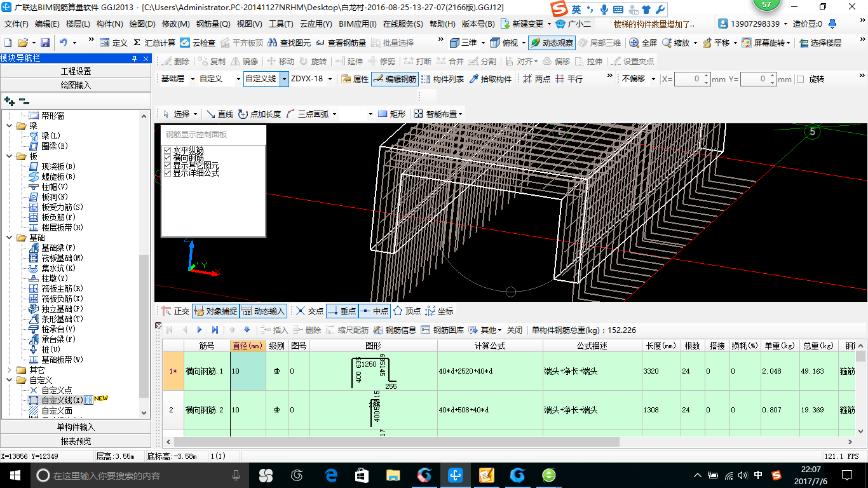Screen dimensions: 868x488
Task: Run 汇总计算 summary calculation
Action: tap(154, 43)
